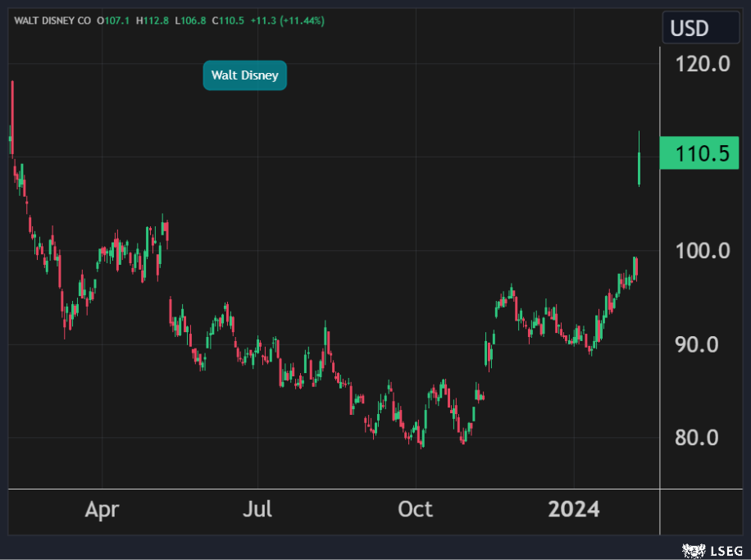751x560 pixels.
Task: Click the high value H112.8
Action: (152, 20)
